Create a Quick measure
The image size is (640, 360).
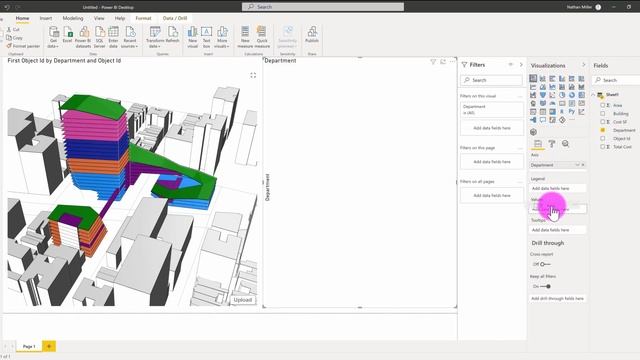tap(262, 37)
